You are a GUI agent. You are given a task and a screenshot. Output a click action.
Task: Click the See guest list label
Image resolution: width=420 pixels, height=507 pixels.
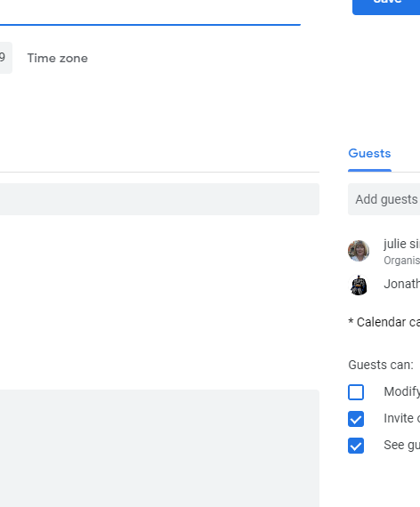click(401, 446)
